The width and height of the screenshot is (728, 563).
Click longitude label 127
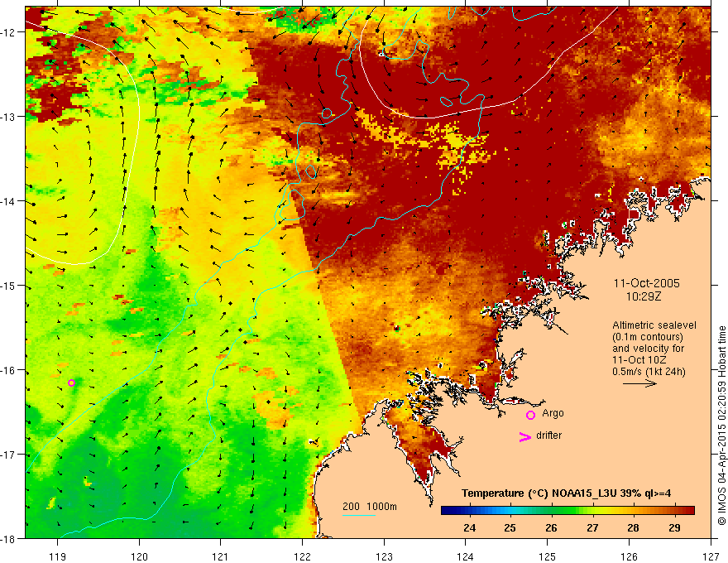tap(711, 556)
